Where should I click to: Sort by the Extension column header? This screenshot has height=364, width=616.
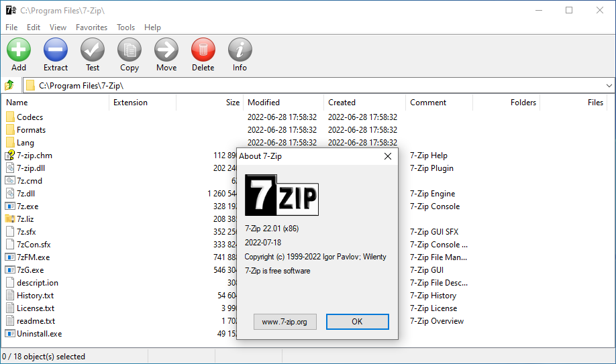coord(143,103)
